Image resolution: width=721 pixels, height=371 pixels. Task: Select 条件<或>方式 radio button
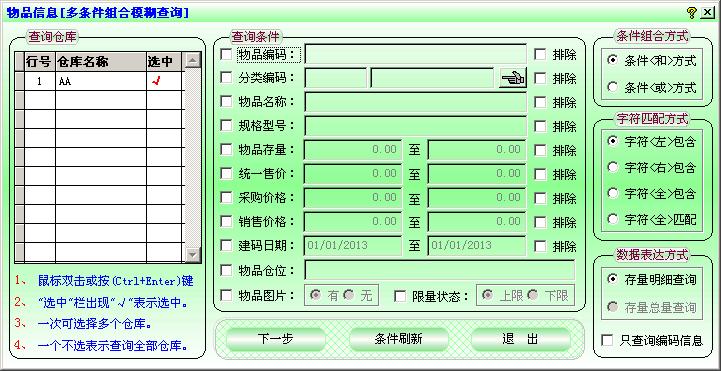coord(612,87)
